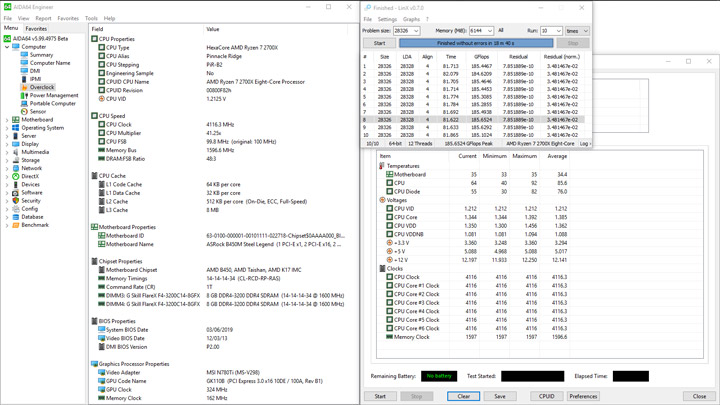Screen dimensions: 720x405
Task: Expand the Benchmark tree node
Action: click(7, 225)
